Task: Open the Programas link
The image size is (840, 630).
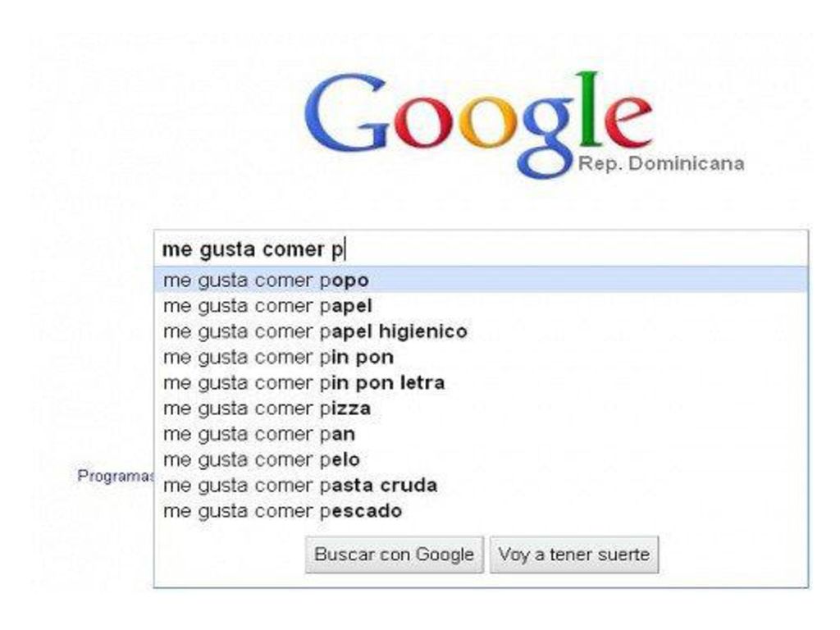Action: (x=115, y=476)
